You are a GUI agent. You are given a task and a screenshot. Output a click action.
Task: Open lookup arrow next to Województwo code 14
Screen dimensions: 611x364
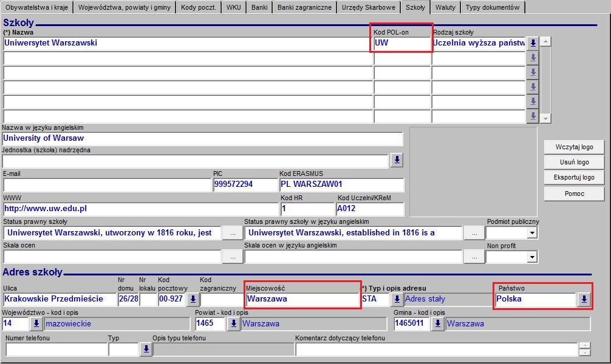(36, 323)
